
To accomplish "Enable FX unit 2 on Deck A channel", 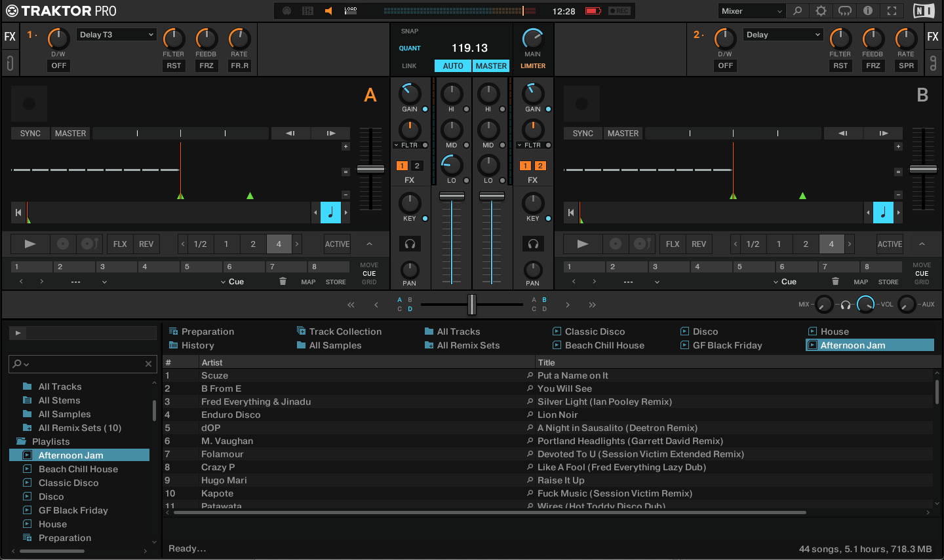I will coord(416,166).
